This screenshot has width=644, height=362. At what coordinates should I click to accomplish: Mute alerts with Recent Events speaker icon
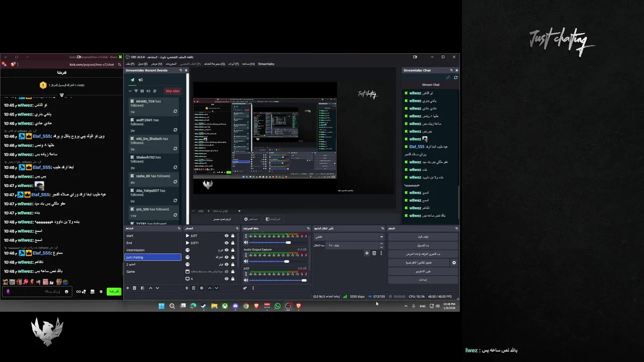148,91
